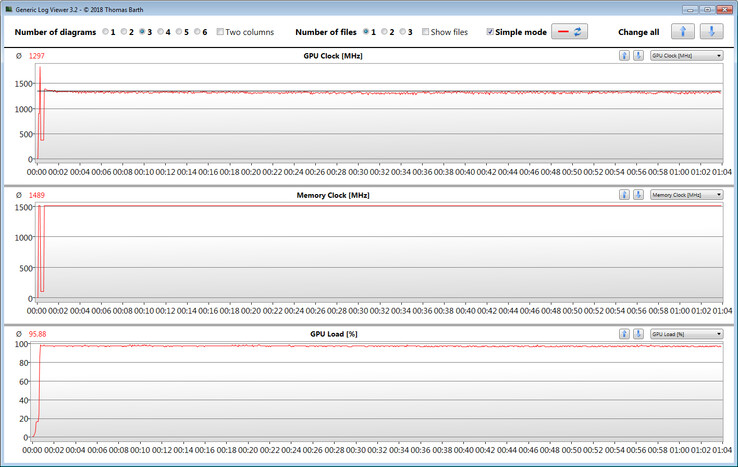The width and height of the screenshot is (738, 467).
Task: Click inside the GPU Load graph area
Action: tap(377, 390)
